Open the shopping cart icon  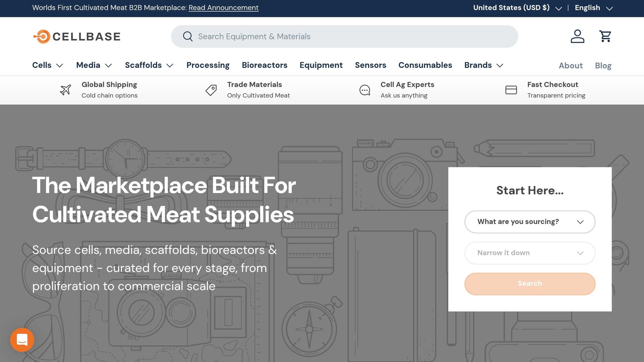click(605, 36)
